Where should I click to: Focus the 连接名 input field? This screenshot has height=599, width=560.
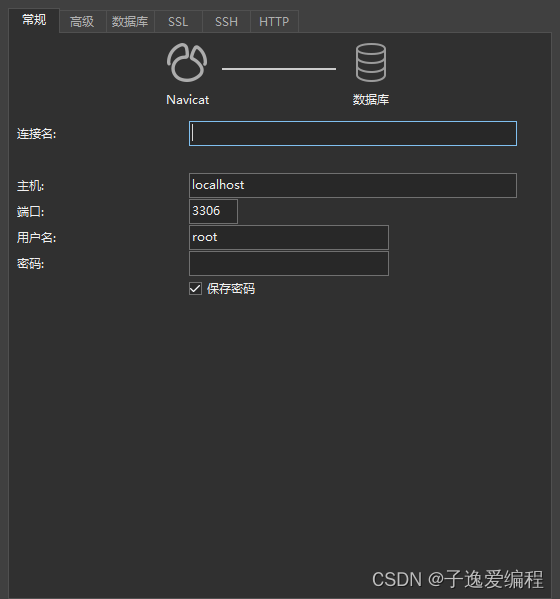353,133
